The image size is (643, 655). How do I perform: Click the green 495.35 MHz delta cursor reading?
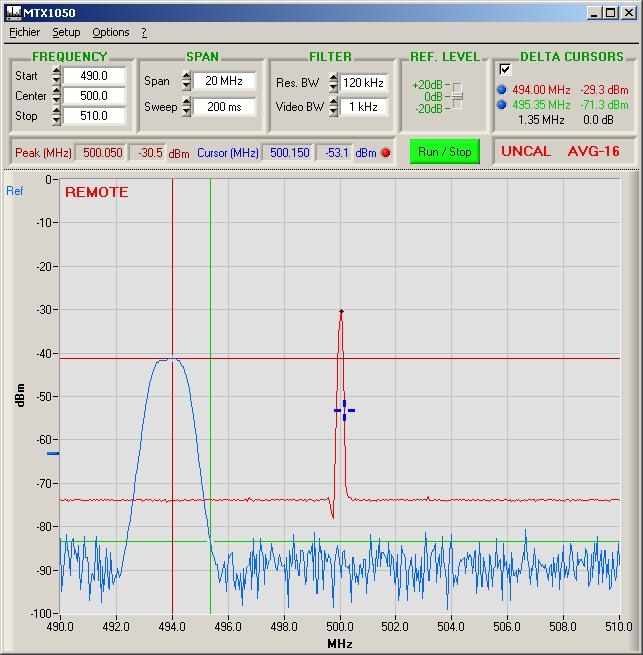(541, 105)
